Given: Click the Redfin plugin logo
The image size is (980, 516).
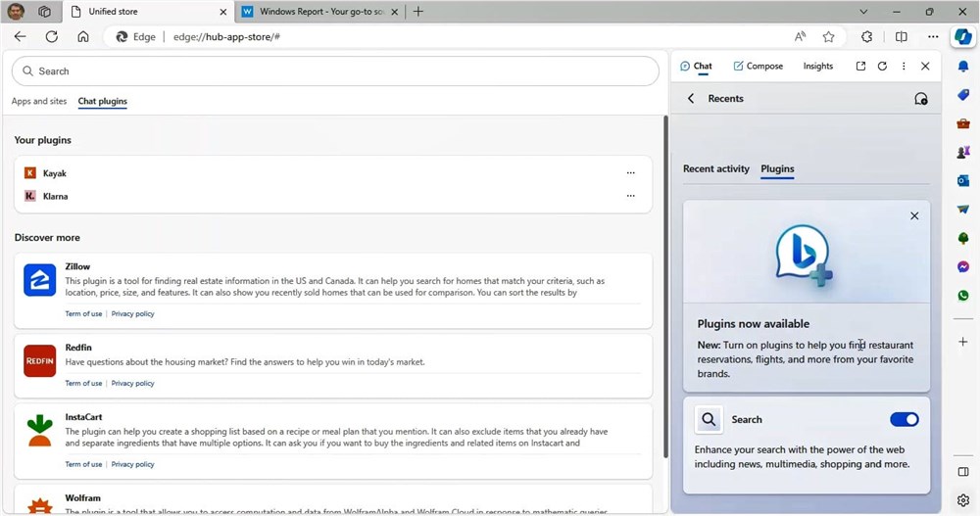Looking at the screenshot, I should [x=39, y=360].
